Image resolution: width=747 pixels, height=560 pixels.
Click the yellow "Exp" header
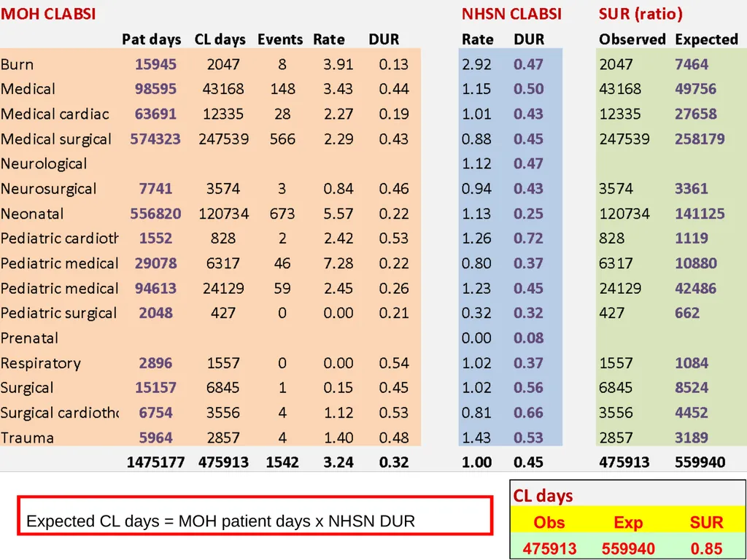click(628, 523)
